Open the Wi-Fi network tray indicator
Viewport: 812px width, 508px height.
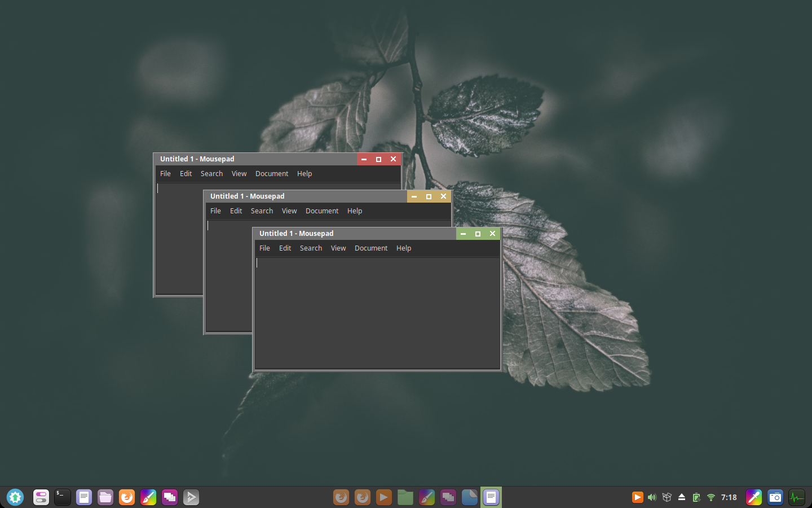pyautogui.click(x=711, y=497)
